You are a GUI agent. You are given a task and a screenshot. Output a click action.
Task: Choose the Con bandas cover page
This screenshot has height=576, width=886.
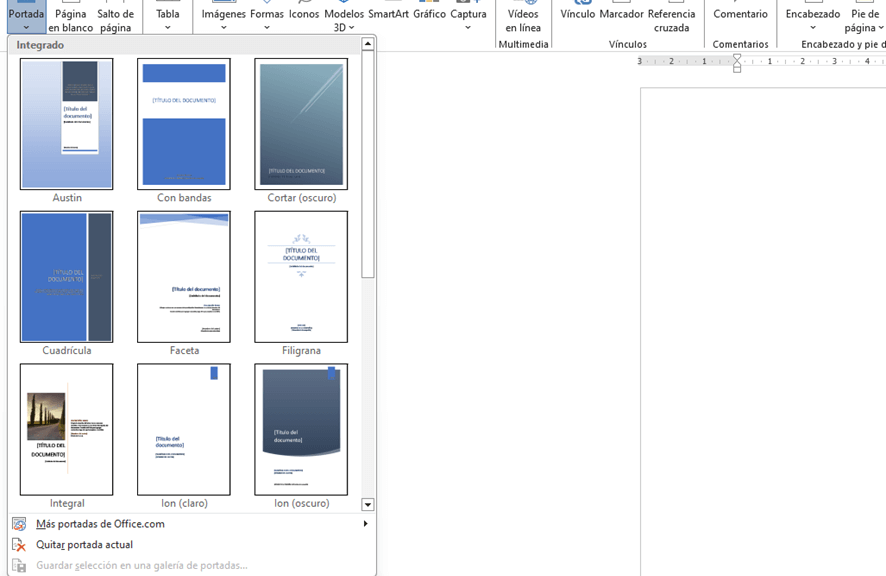(x=184, y=124)
